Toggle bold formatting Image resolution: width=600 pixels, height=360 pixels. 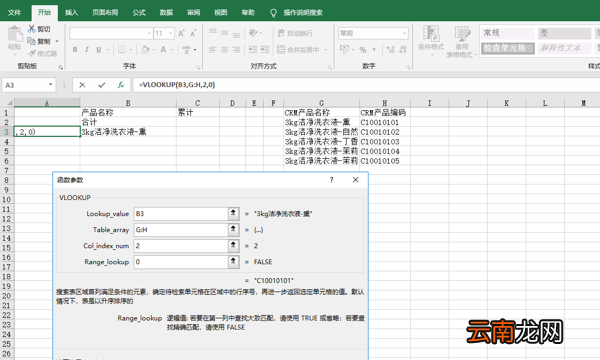(x=75, y=50)
